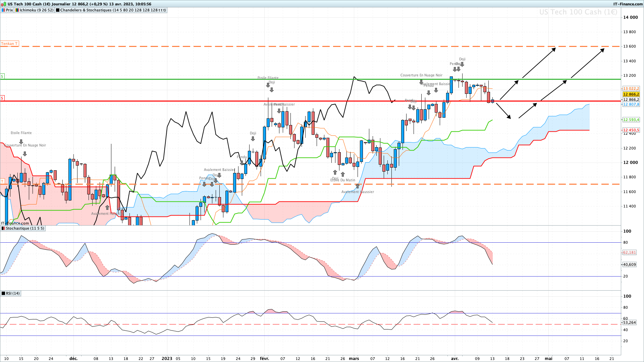Click the Prix tab label
644x362 pixels.
(9, 10)
